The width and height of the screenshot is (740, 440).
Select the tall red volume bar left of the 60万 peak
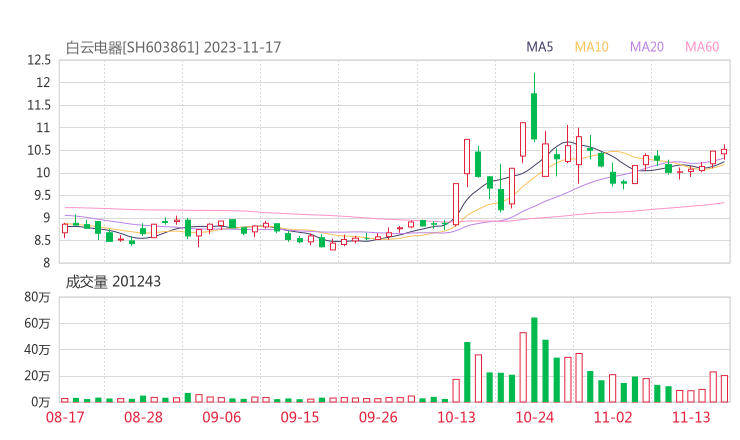(523, 367)
